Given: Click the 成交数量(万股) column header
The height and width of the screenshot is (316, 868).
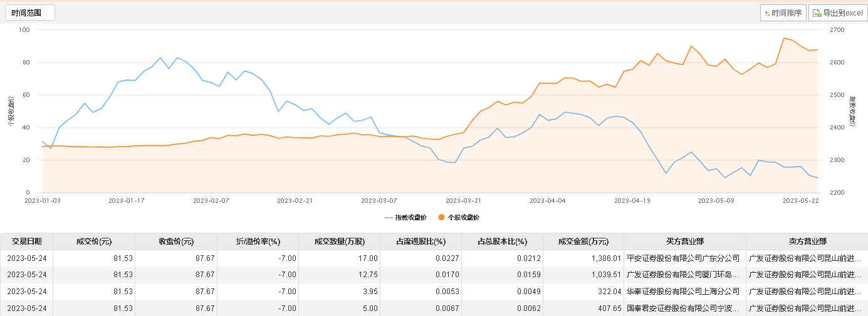Looking at the screenshot, I should tap(339, 242).
